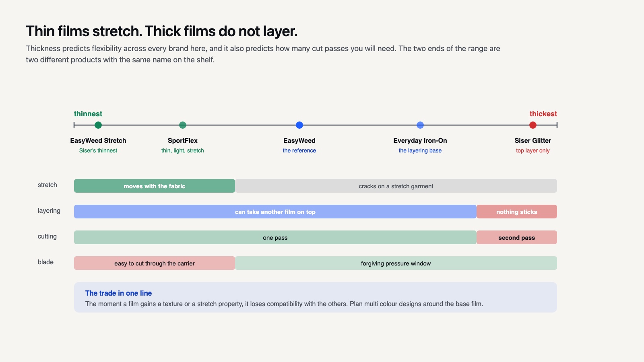Click the 'nothing sticks' red bar

click(x=517, y=212)
